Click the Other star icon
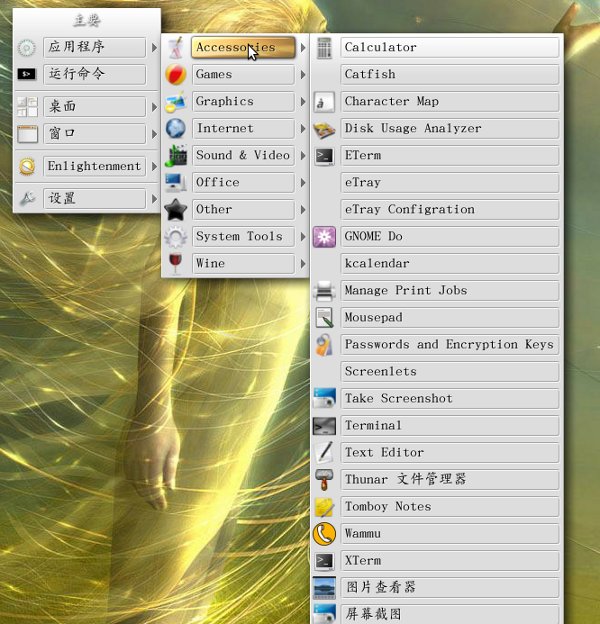This screenshot has height=624, width=600. click(175, 210)
